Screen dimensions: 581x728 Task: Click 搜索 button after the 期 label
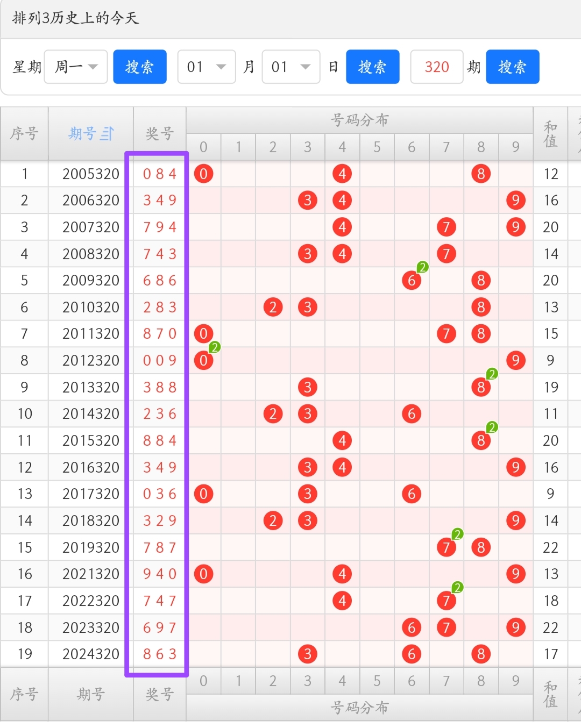512,67
